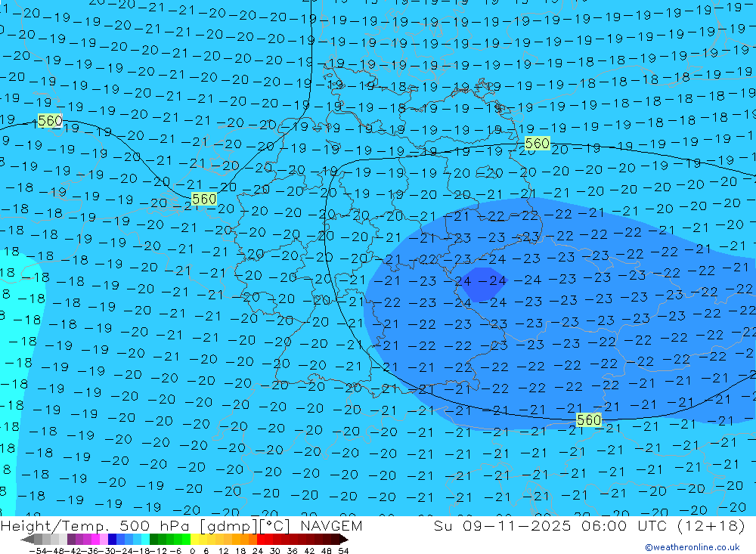Click the dark maroon right arrow end of legend

pyautogui.click(x=343, y=540)
